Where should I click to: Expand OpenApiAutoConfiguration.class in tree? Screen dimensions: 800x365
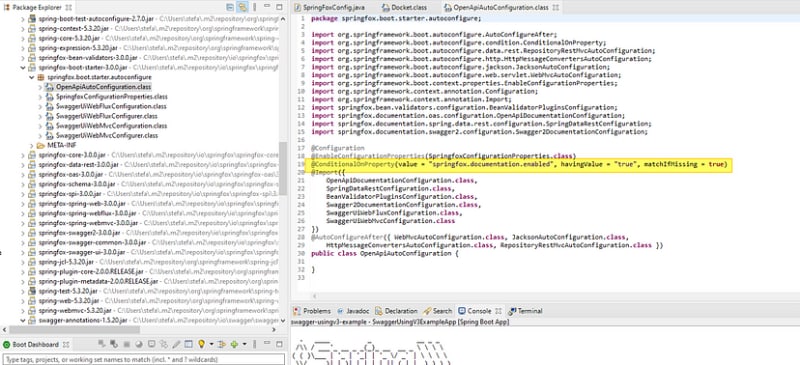pyautogui.click(x=40, y=87)
